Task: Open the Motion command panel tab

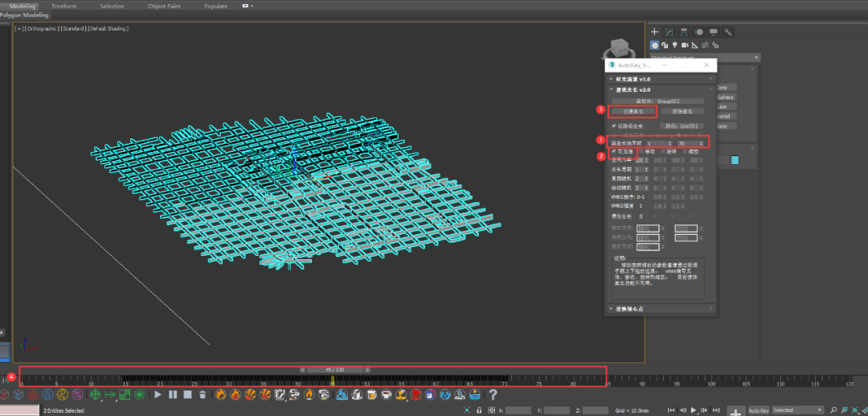Action: click(x=699, y=32)
